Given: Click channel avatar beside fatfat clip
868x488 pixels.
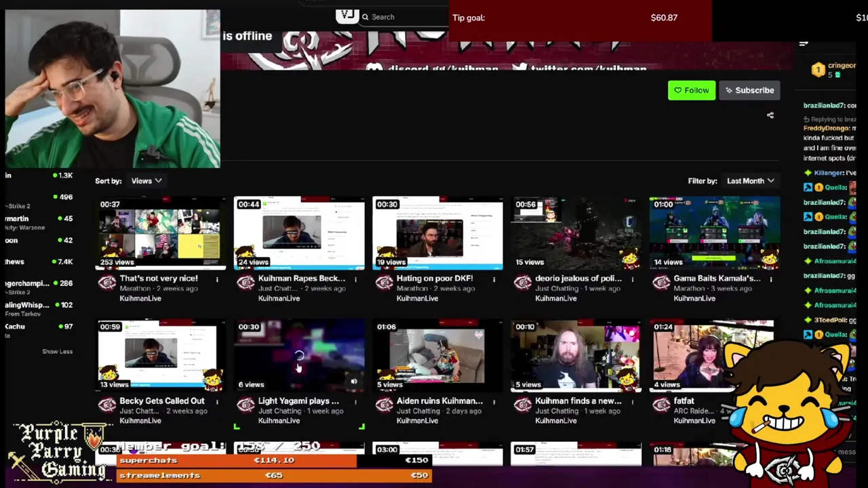Looking at the screenshot, I should pos(660,405).
